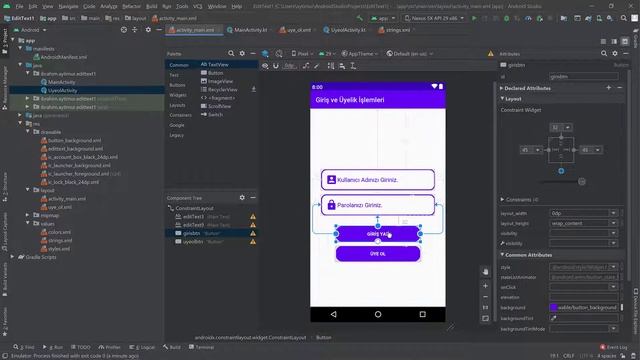The image size is (640, 360).
Task: Open the Nexus 5X device dropdown
Action: 434,18
